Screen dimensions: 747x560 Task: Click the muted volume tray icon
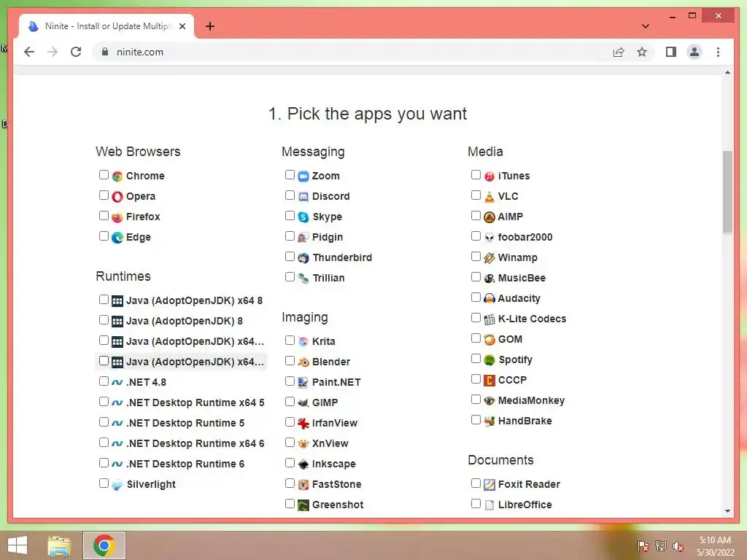click(x=678, y=546)
